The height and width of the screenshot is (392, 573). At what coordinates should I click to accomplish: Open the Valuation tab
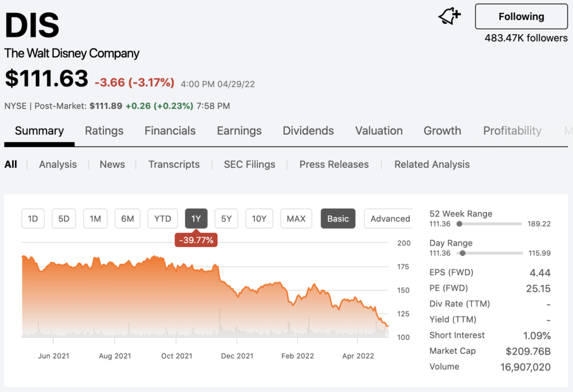379,131
